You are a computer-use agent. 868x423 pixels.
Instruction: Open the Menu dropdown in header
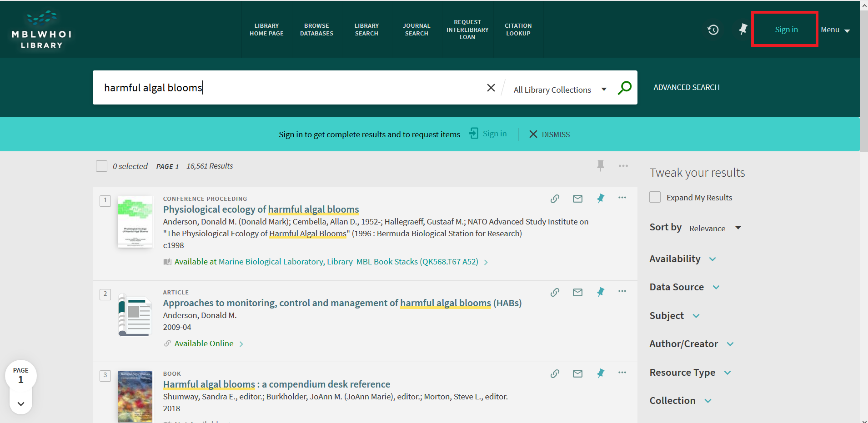coord(835,30)
